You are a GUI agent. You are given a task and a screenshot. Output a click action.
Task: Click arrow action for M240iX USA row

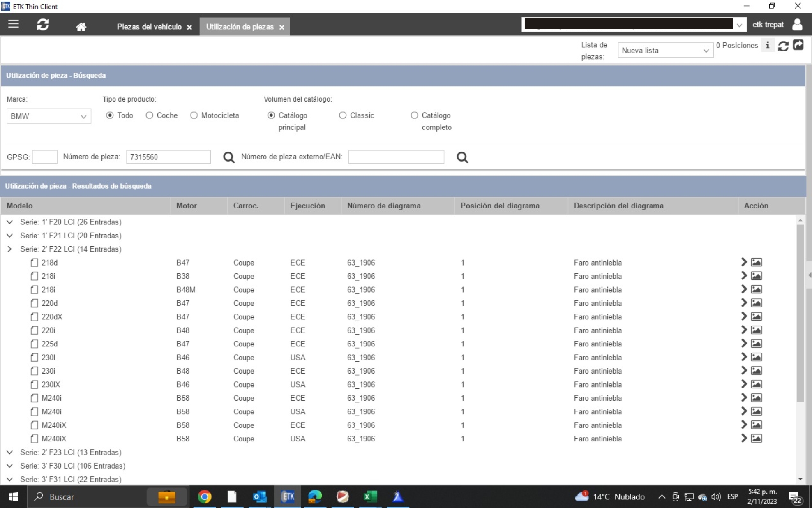(x=743, y=438)
